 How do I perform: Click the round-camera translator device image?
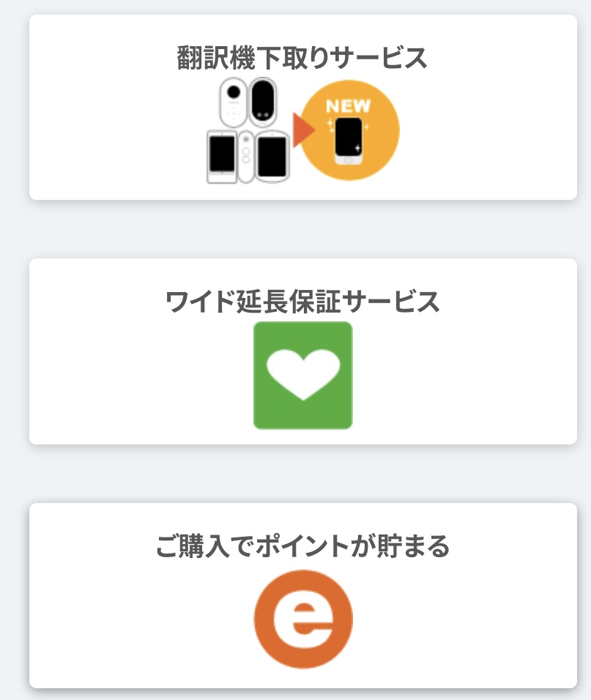pos(233,103)
